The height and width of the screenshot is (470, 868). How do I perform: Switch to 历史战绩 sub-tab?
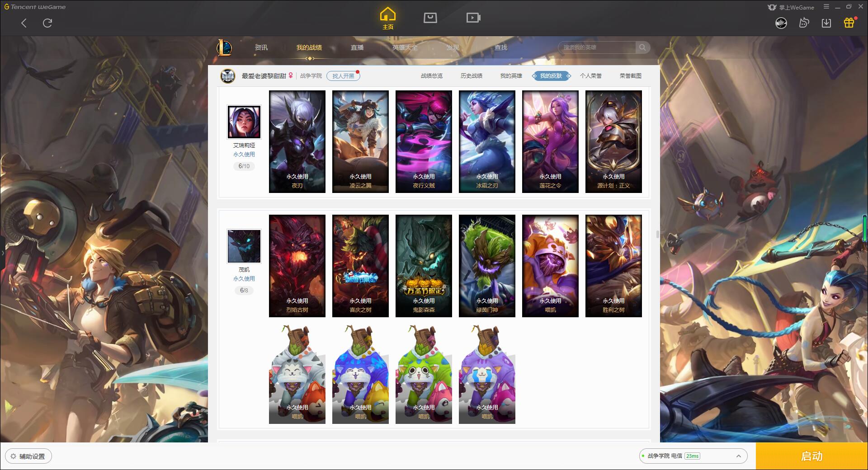coord(472,76)
